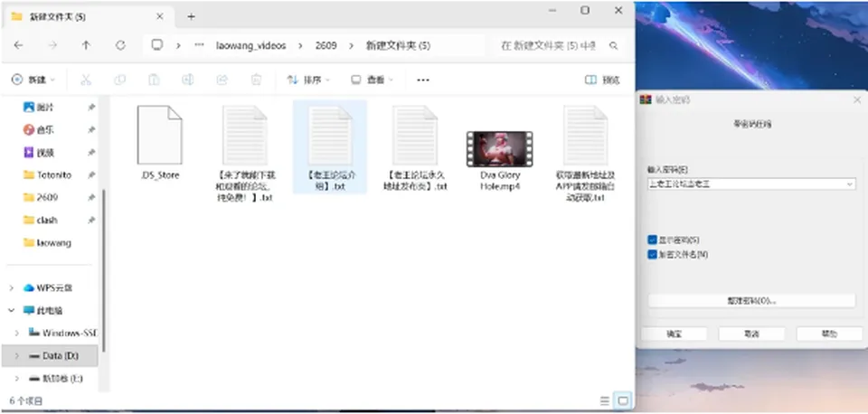Select the 新建文件夹 (5) window tab
This screenshot has width=868, height=414.
click(89, 16)
